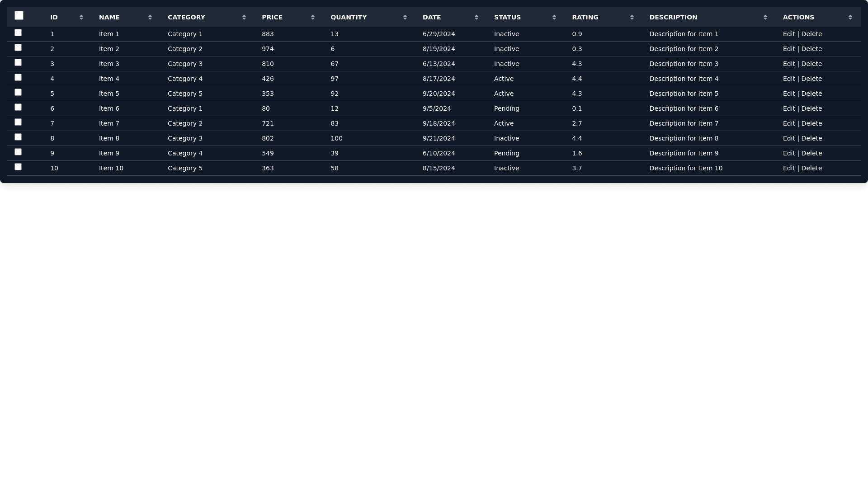Click the PRICE column sort icon

313,17
